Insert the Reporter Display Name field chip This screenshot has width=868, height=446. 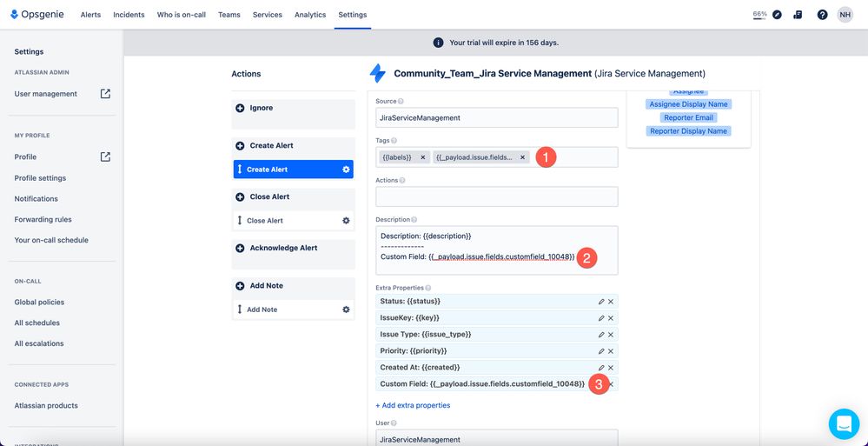click(689, 131)
